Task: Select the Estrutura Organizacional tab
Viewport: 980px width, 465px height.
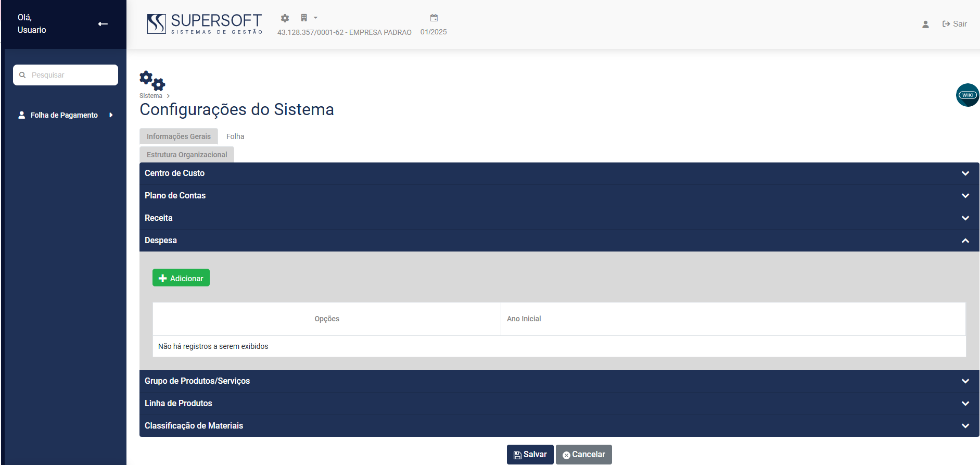Action: pos(187,155)
